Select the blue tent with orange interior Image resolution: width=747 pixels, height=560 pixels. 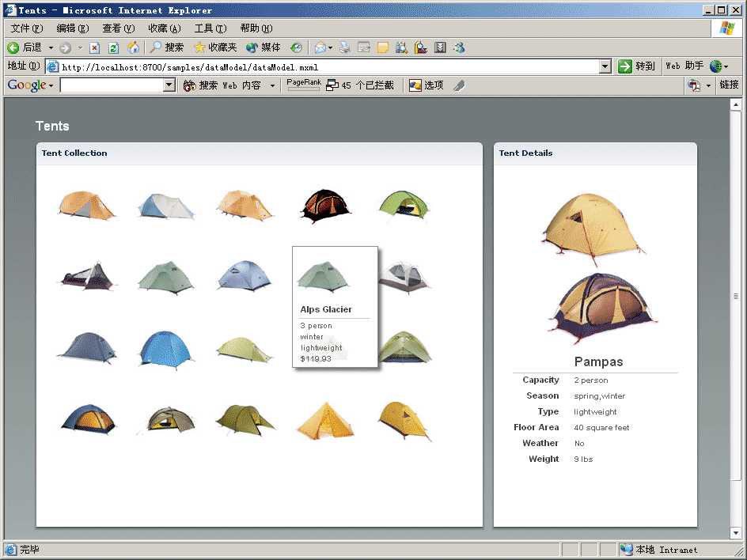point(88,418)
